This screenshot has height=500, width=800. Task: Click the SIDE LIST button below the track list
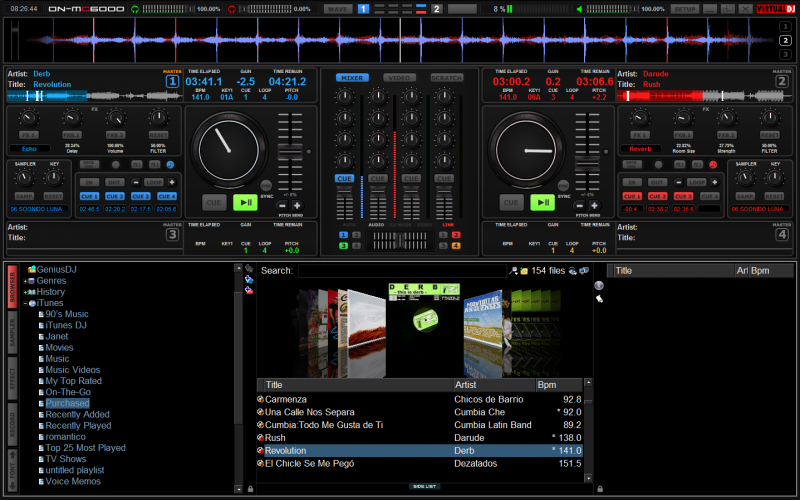(424, 487)
